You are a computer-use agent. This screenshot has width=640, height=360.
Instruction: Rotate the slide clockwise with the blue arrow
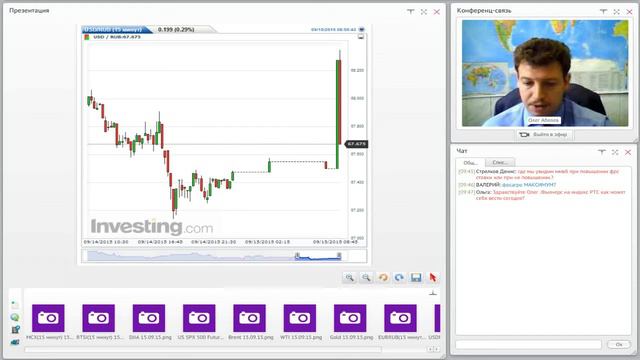point(399,278)
